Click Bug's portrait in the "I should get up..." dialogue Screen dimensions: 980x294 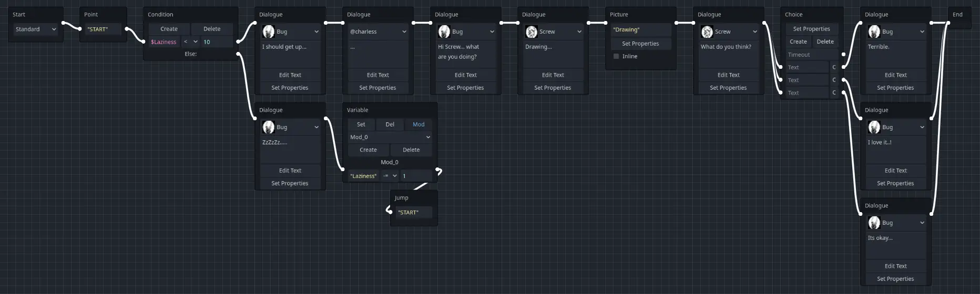(x=269, y=32)
